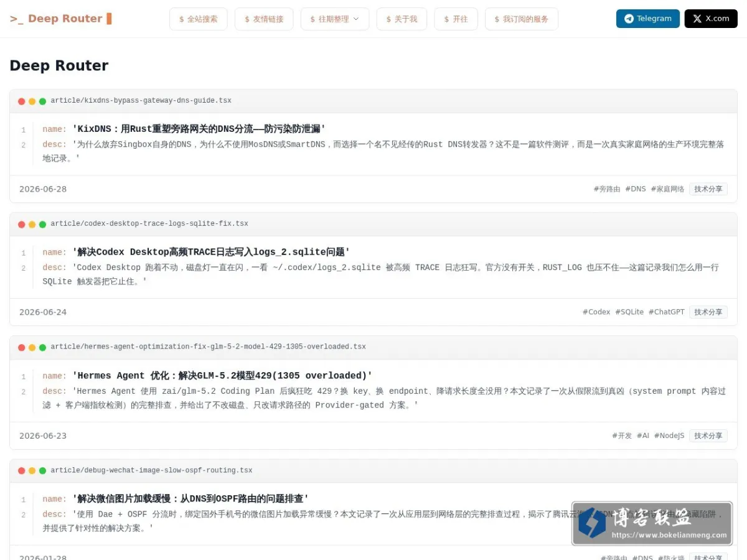Select the #开发 tag
This screenshot has width=747, height=560.
click(622, 436)
